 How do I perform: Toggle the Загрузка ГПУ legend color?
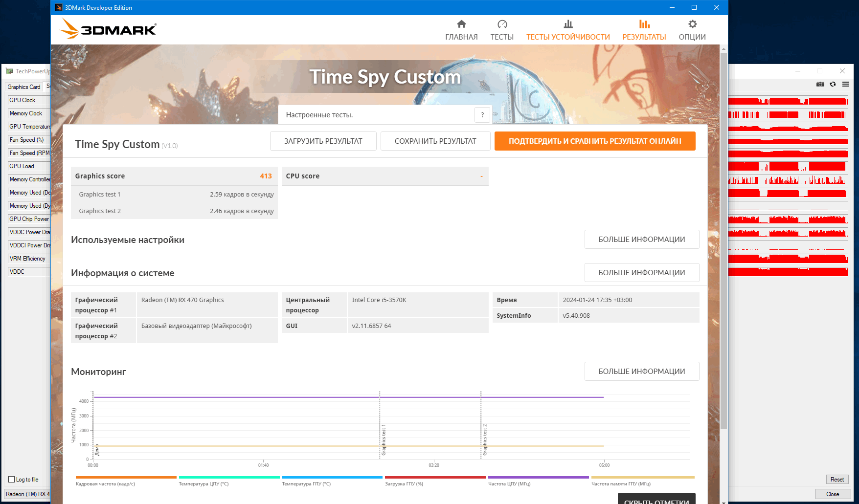pos(435,477)
